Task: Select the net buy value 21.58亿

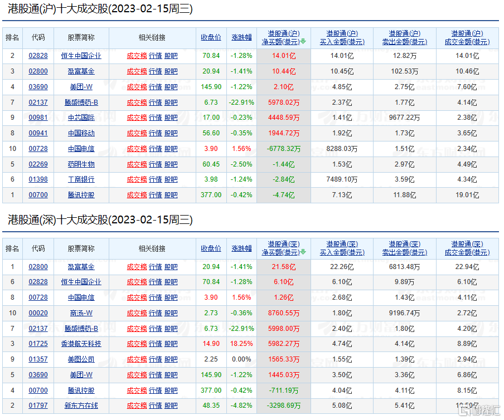Action: pos(283,266)
